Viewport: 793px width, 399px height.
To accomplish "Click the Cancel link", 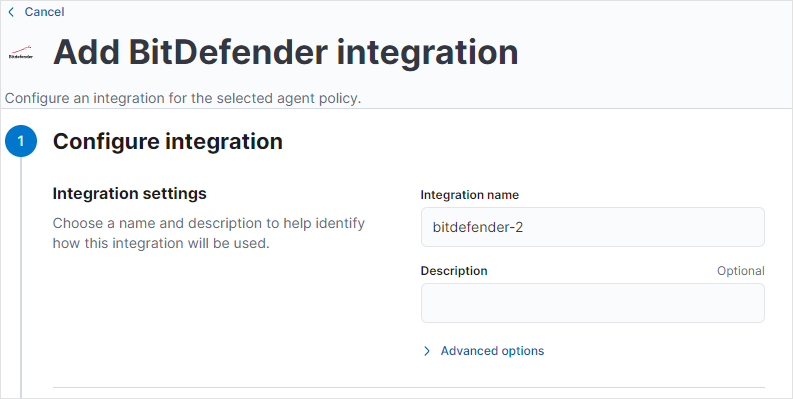I will pos(44,12).
